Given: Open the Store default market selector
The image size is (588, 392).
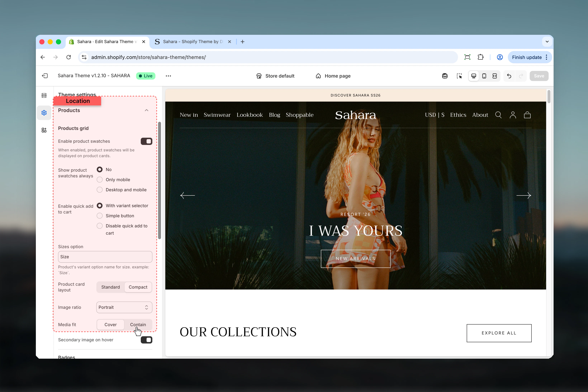Looking at the screenshot, I should 275,76.
